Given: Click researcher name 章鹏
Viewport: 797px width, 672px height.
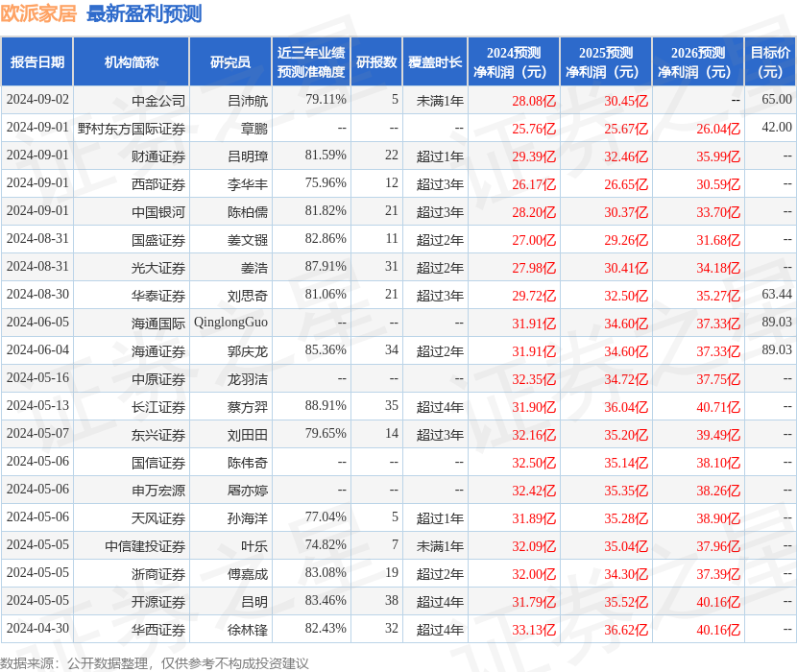Looking at the screenshot, I should [254, 129].
